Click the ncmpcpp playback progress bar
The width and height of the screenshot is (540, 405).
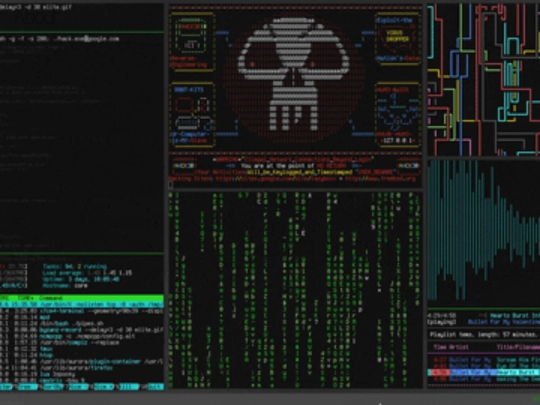tap(484, 385)
